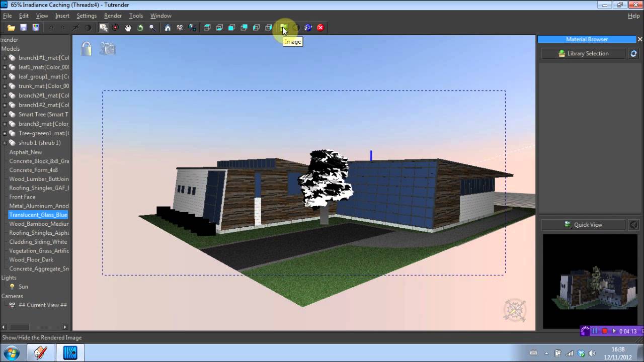Viewport: 644px width, 362px height.
Task: Click the Quick View render thumbnail
Action: pos(590,282)
